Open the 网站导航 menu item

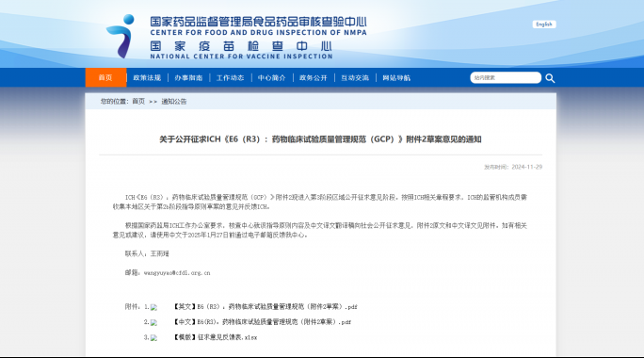[x=396, y=78]
